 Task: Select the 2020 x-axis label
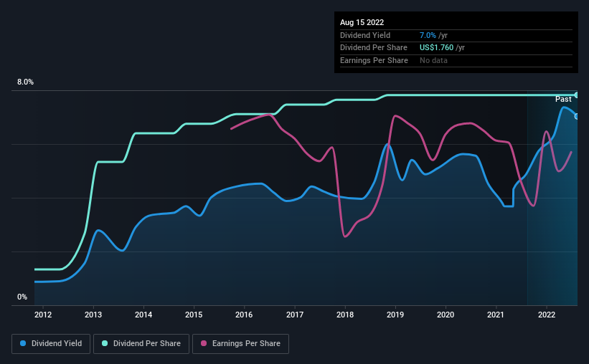[446, 315]
